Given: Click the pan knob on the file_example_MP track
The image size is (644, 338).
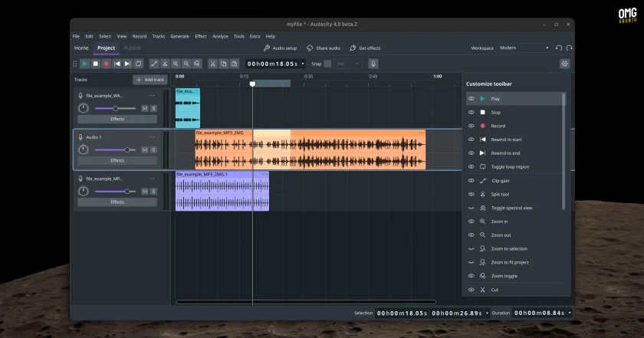Looking at the screenshot, I should 84,192.
